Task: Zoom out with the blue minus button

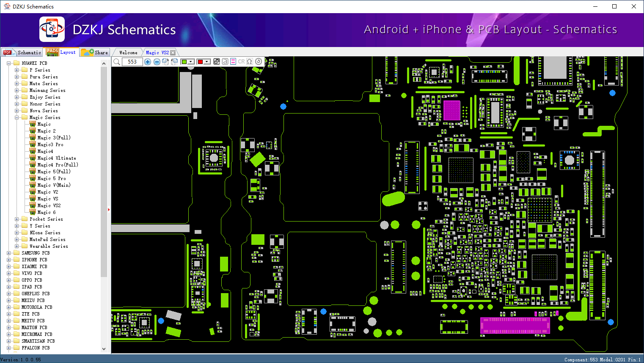Action: [x=157, y=62]
